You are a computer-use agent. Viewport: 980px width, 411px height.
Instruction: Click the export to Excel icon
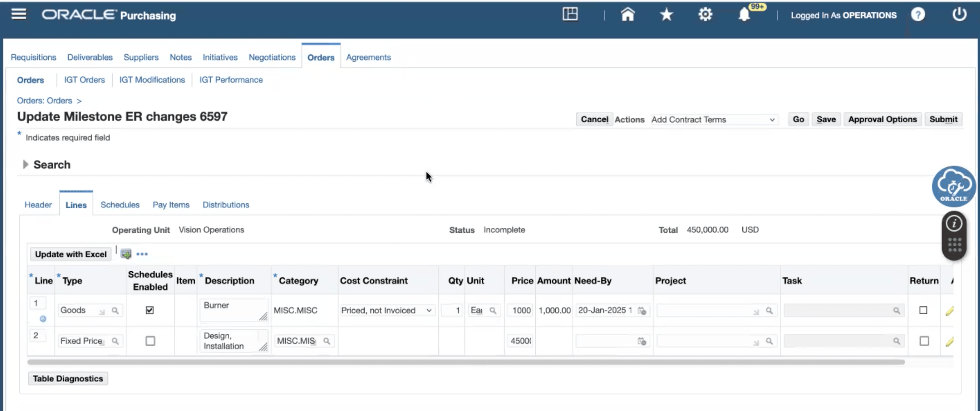coord(125,253)
